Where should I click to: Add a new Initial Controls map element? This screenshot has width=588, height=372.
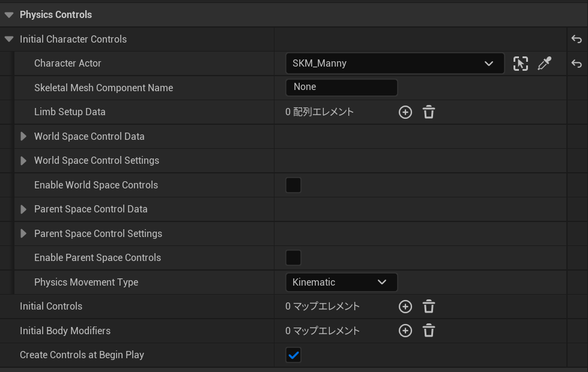coord(405,307)
